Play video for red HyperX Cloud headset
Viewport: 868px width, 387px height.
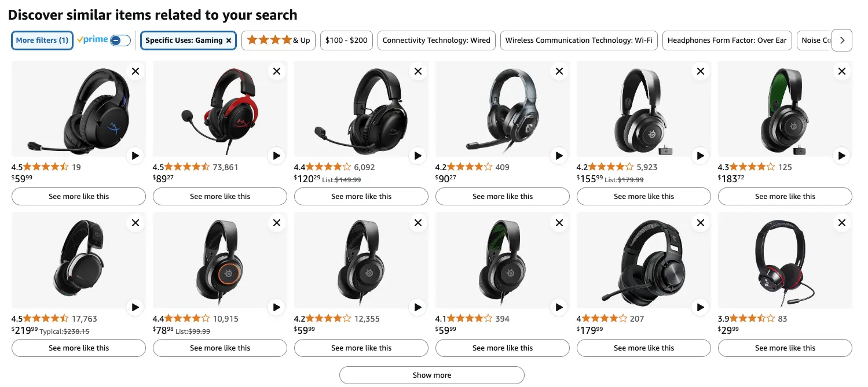pyautogui.click(x=276, y=156)
